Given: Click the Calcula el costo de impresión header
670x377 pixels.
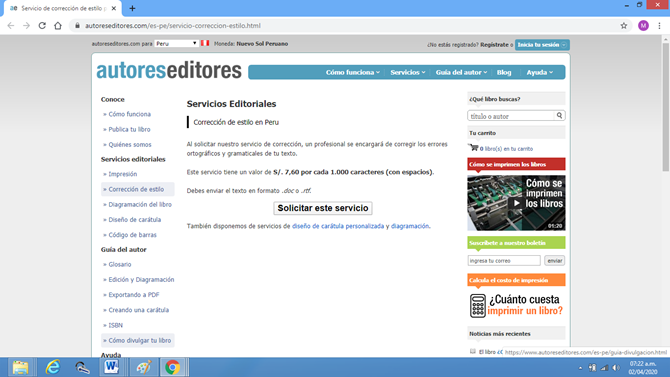Looking at the screenshot, I should [516, 280].
